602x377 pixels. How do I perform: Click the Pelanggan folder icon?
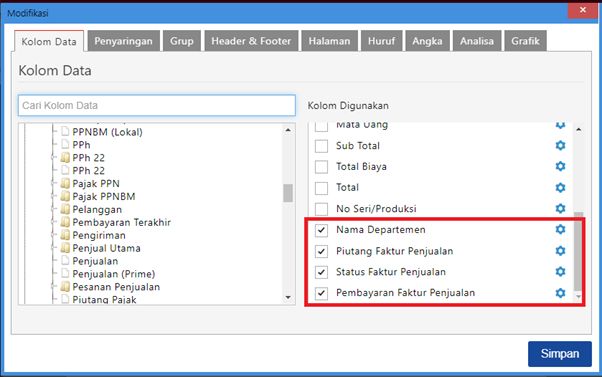pos(65,210)
